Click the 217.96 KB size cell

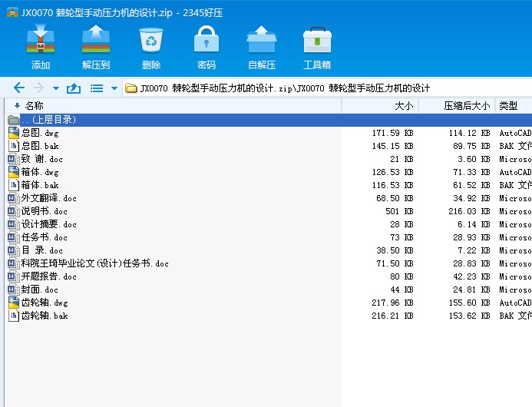(x=392, y=303)
